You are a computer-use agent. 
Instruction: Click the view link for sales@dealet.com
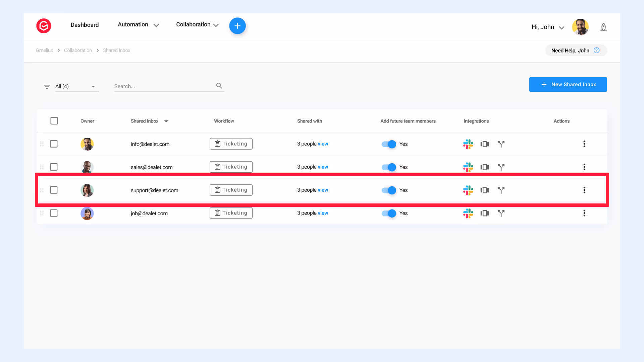tap(323, 167)
